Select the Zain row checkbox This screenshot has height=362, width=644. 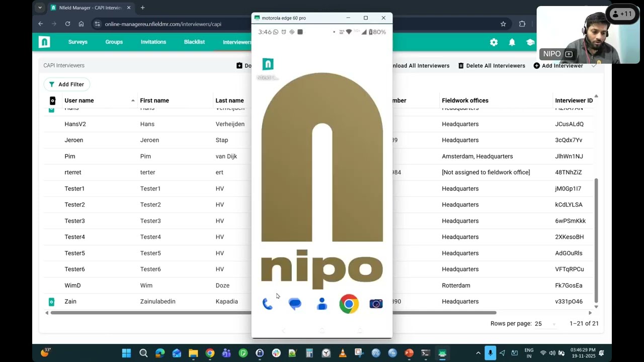pos(51,301)
